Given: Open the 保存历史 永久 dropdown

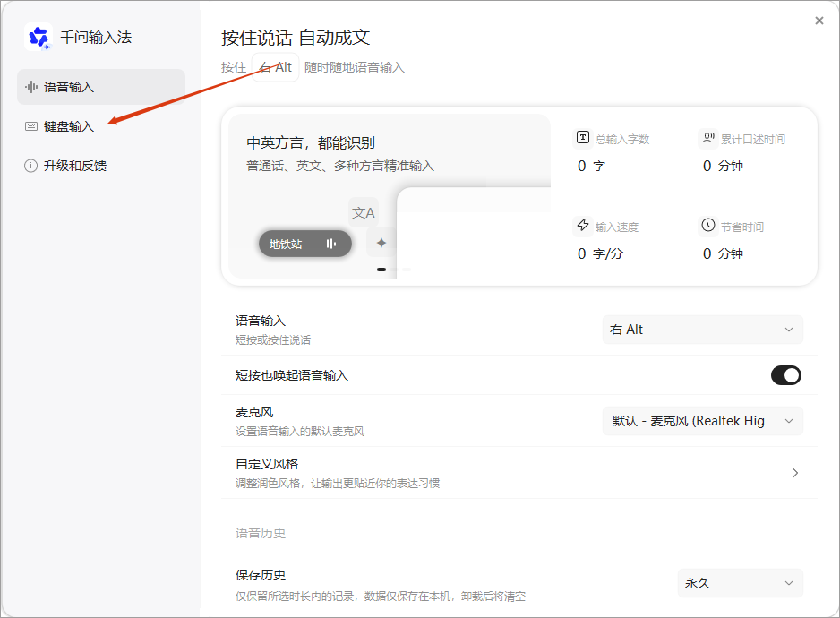Looking at the screenshot, I should [x=741, y=583].
